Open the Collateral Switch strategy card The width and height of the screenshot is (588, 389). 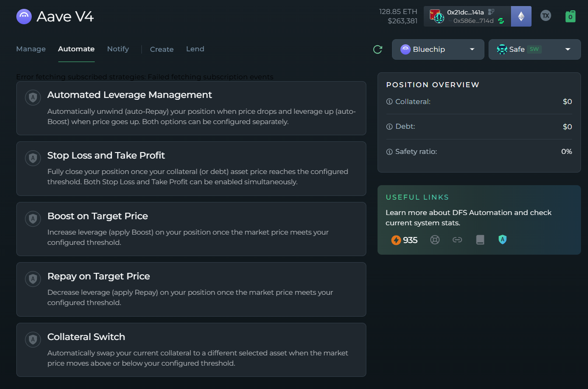coord(191,350)
